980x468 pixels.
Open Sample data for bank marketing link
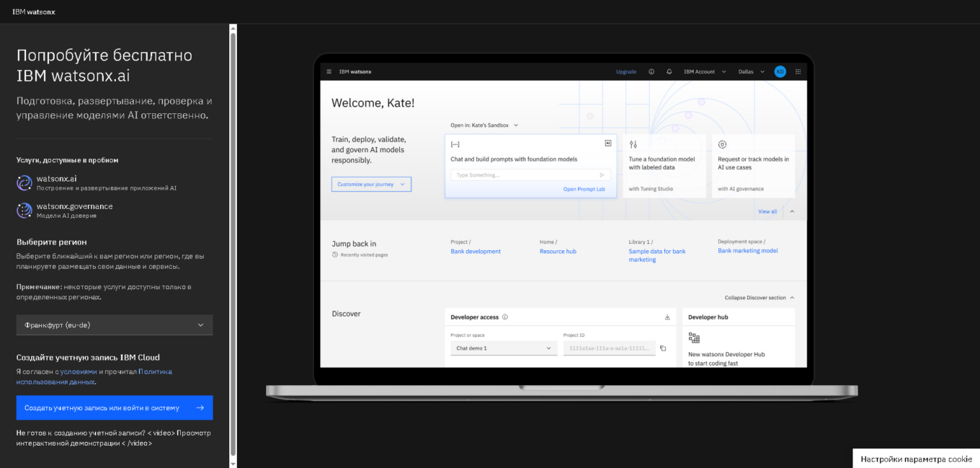click(657, 255)
